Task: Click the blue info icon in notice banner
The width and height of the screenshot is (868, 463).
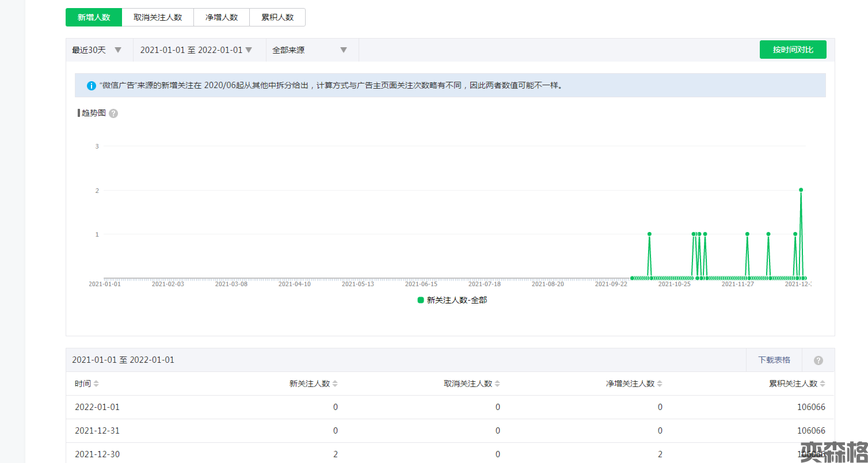Action: click(x=91, y=86)
